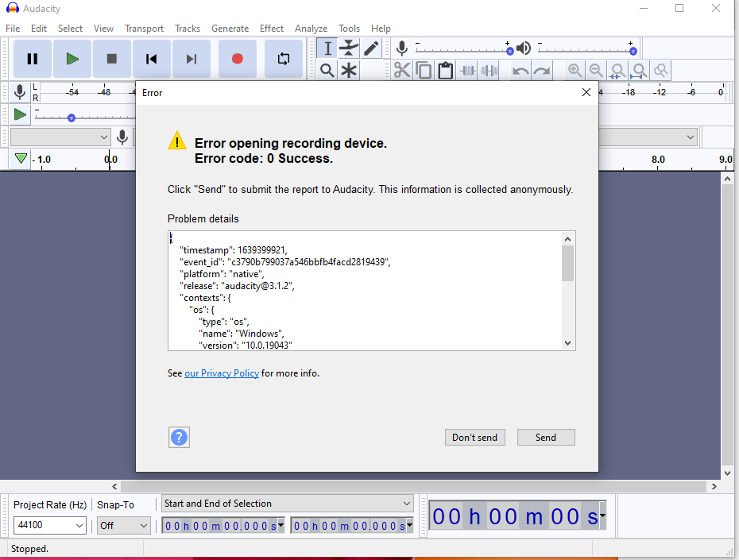This screenshot has height=560, width=739.
Task: Skip to end of the project
Action: point(192,59)
